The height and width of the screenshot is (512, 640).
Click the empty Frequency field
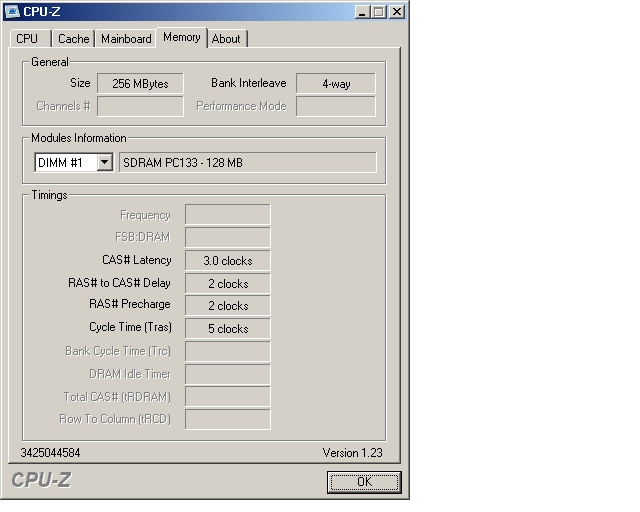pos(228,215)
